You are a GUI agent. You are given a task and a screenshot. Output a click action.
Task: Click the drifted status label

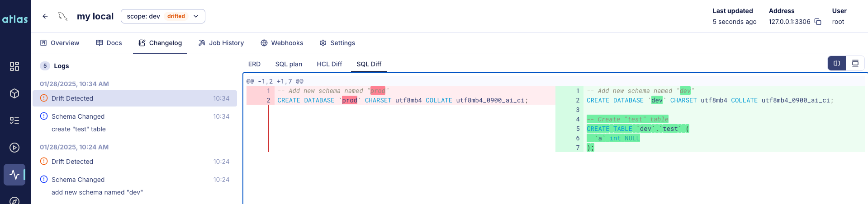pyautogui.click(x=176, y=16)
